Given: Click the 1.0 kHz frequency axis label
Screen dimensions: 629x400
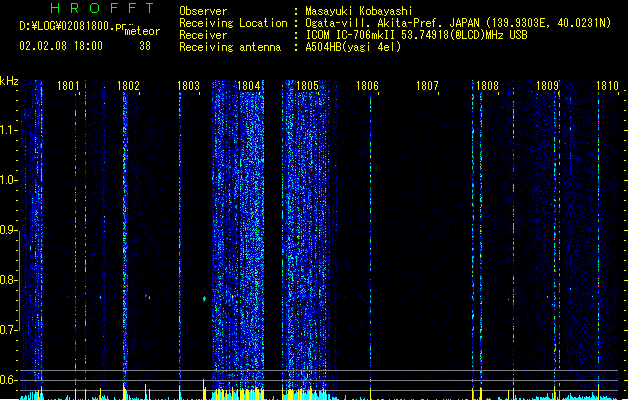Looking at the screenshot, I should point(9,179).
